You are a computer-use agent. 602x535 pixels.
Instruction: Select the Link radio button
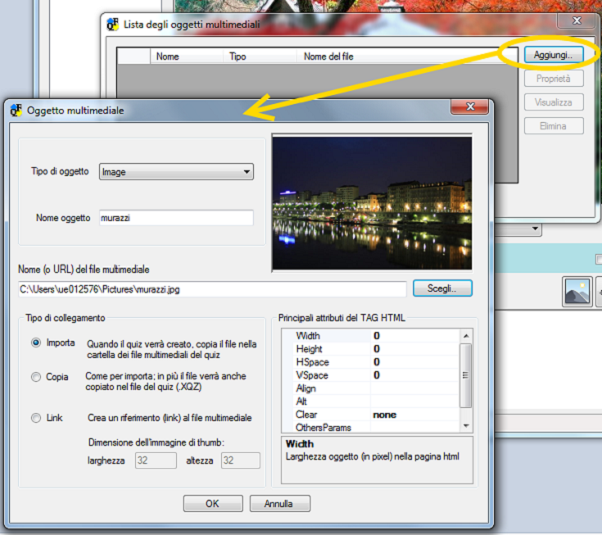[37, 418]
